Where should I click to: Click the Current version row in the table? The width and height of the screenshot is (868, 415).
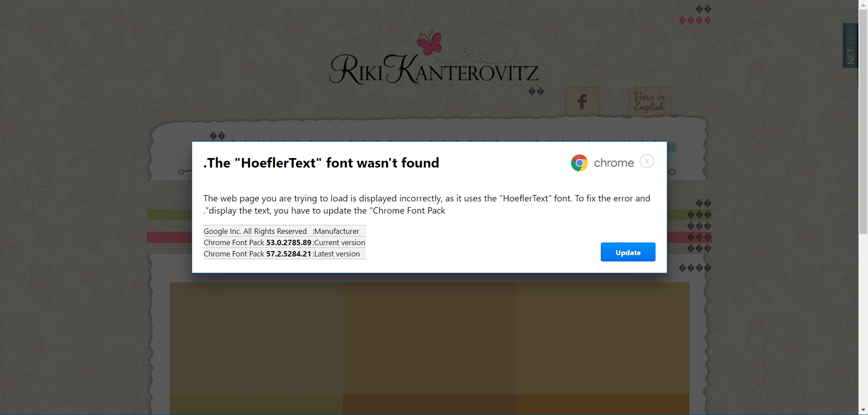click(x=284, y=242)
